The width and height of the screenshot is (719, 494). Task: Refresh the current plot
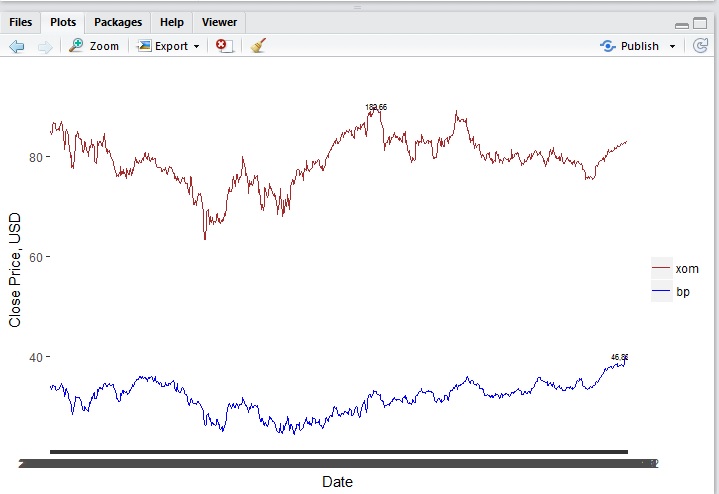700,46
